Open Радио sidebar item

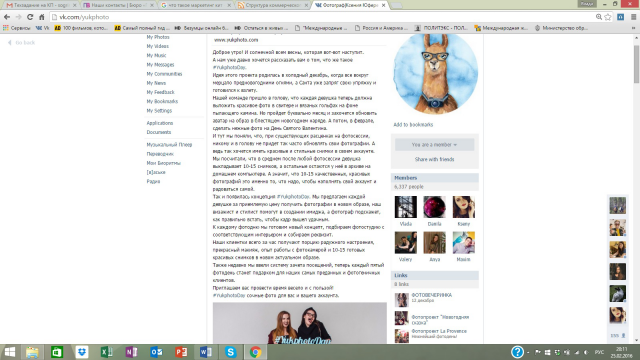(x=153, y=181)
